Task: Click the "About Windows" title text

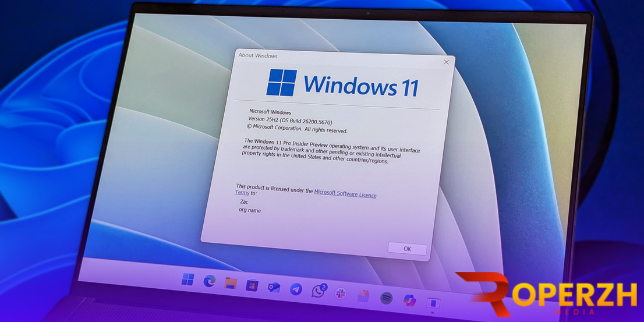Action: point(258,56)
